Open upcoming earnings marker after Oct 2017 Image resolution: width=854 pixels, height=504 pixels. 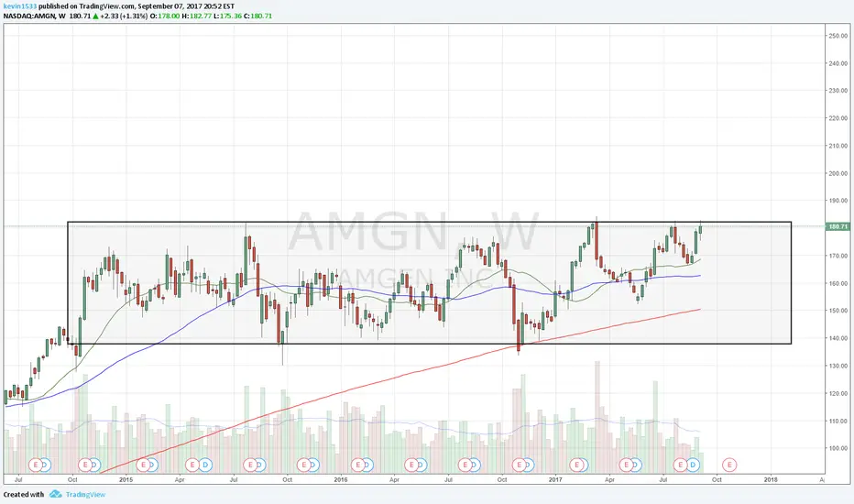coord(729,465)
